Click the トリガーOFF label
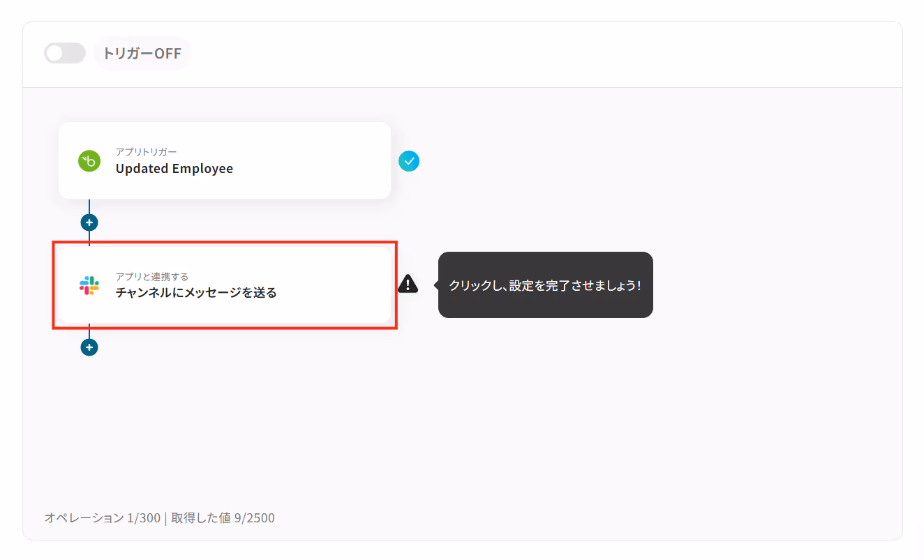Viewport: 924px width, 560px height. (x=142, y=53)
